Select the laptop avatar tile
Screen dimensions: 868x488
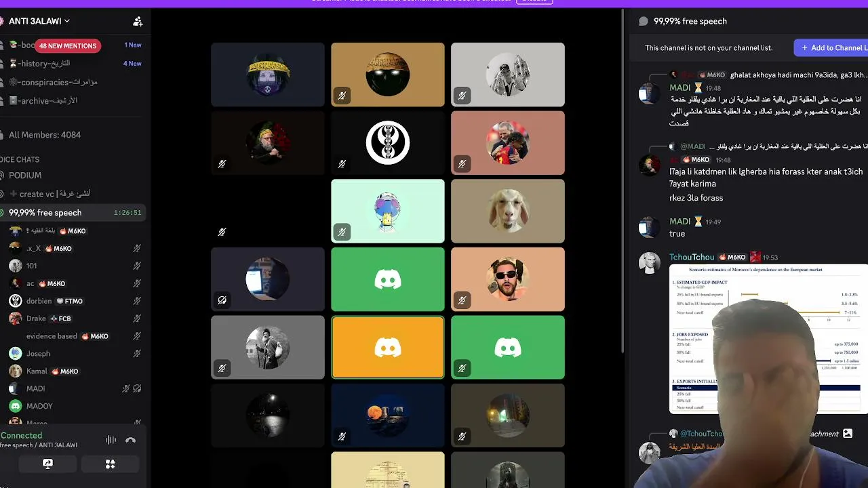[268, 279]
